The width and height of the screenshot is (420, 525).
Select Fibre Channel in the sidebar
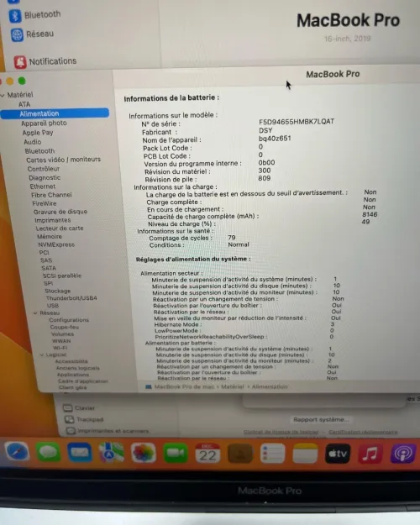pyautogui.click(x=51, y=195)
